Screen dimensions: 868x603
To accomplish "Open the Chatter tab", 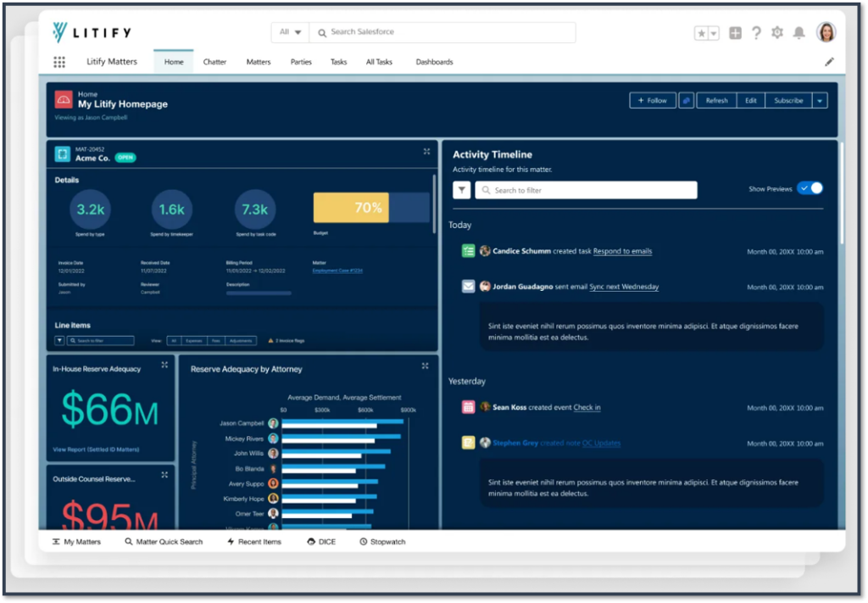I will pyautogui.click(x=214, y=62).
